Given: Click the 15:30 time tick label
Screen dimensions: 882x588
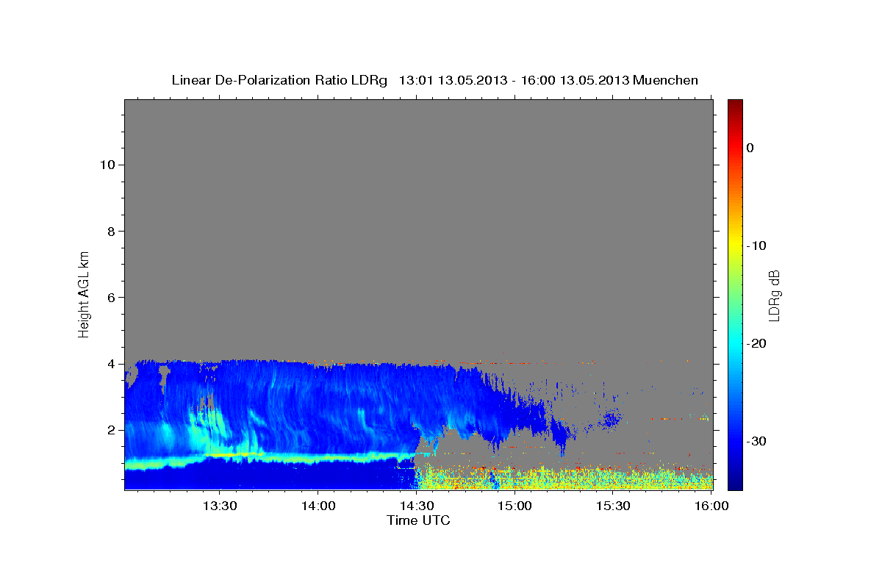Looking at the screenshot, I should (x=613, y=506).
